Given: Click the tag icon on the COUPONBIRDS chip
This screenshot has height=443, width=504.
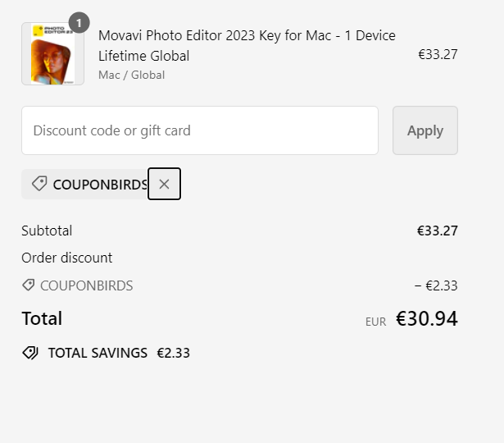Looking at the screenshot, I should (39, 184).
